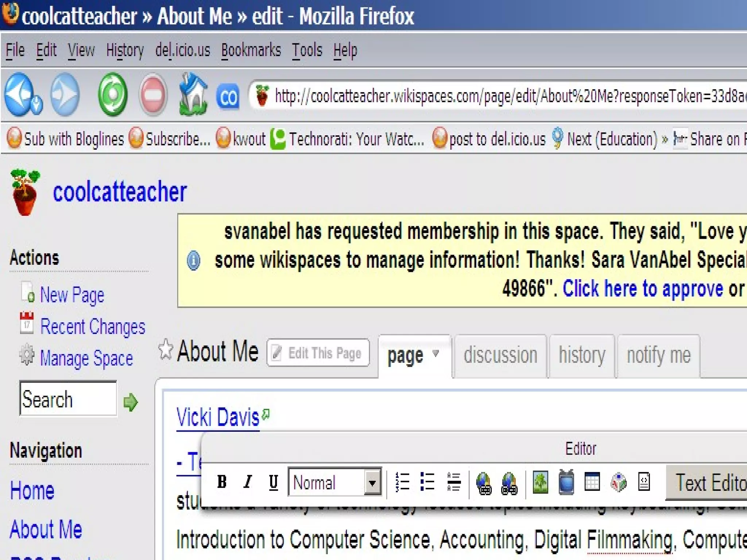
Task: Click the insert link globe icon
Action: coord(484,483)
